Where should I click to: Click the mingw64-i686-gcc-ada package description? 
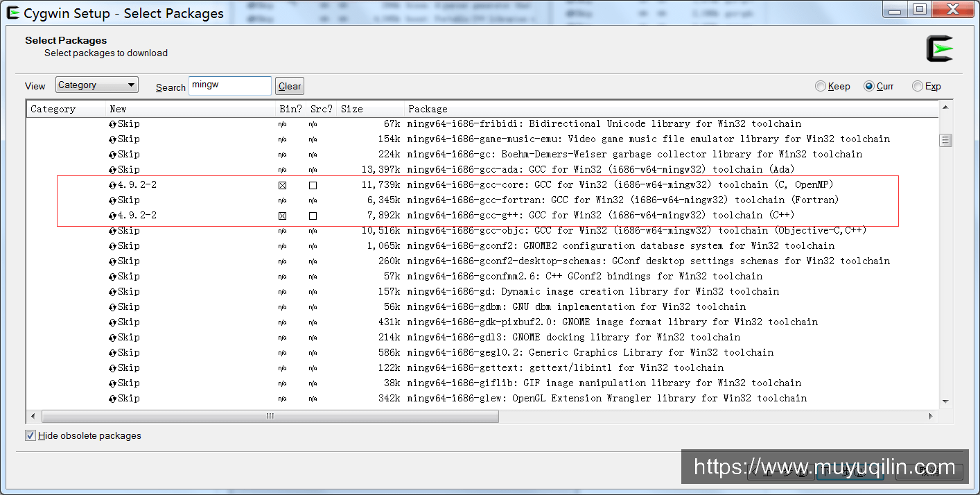[x=601, y=170]
